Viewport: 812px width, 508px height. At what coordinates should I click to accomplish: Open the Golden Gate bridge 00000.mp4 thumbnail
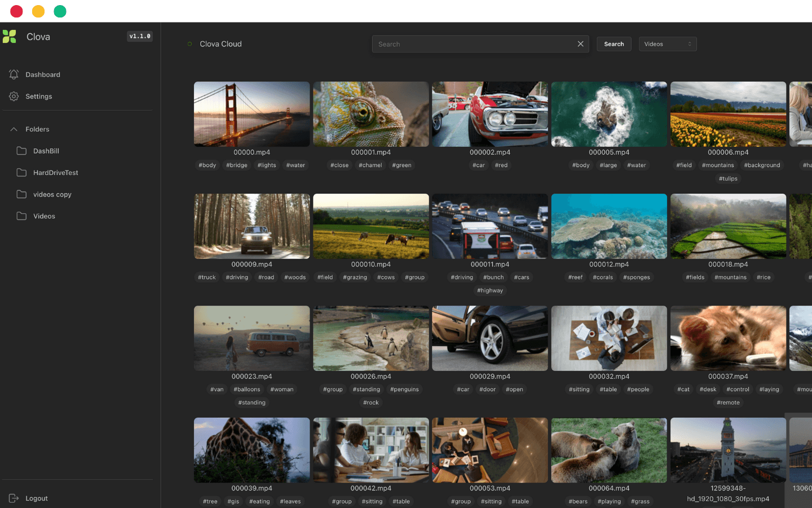[252, 114]
